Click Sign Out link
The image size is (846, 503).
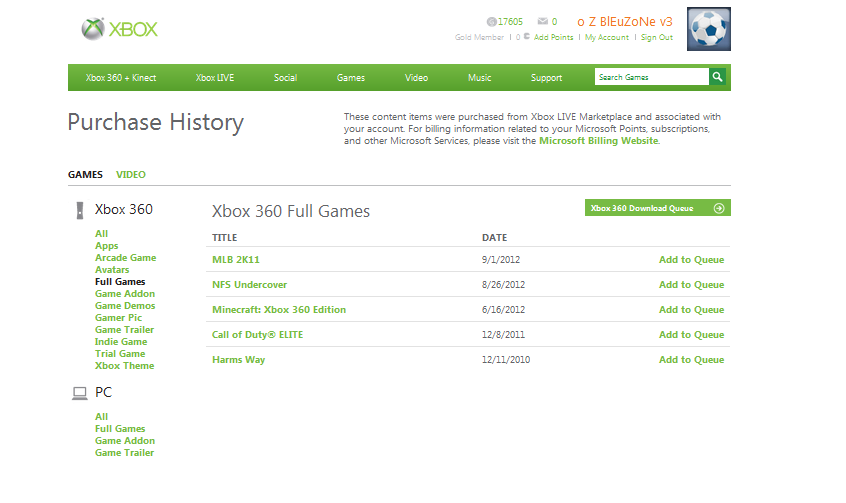click(x=657, y=37)
